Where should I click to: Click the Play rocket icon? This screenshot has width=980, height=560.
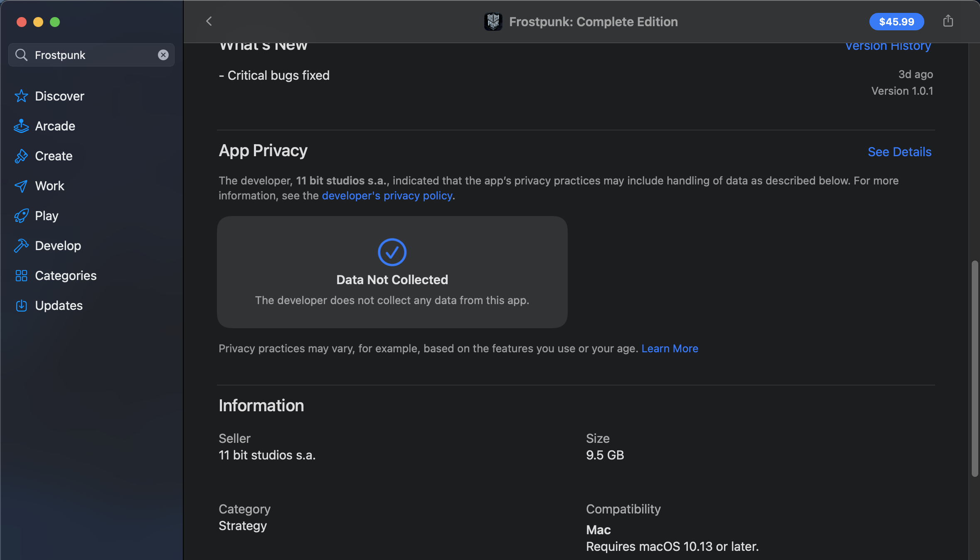(21, 216)
